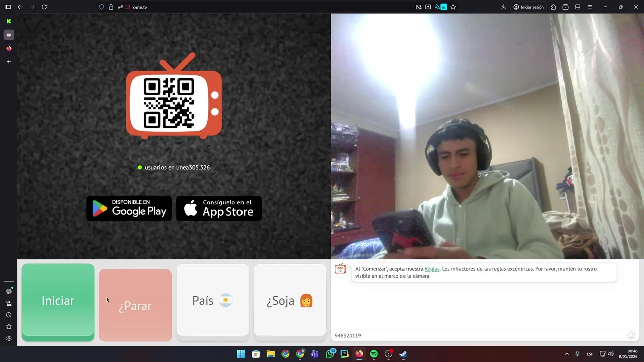Open bookmarks star in the sidebar
The height and width of the screenshot is (362, 644).
pos(9,327)
